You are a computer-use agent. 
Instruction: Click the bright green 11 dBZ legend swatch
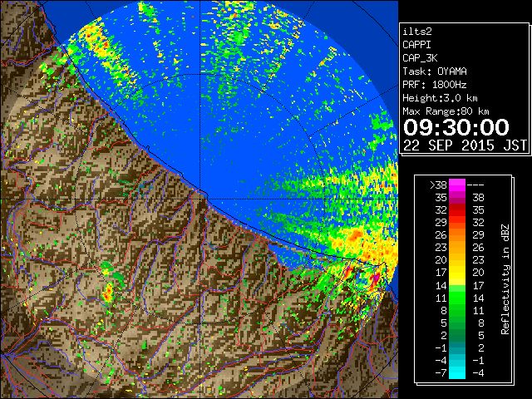pyautogui.click(x=456, y=298)
